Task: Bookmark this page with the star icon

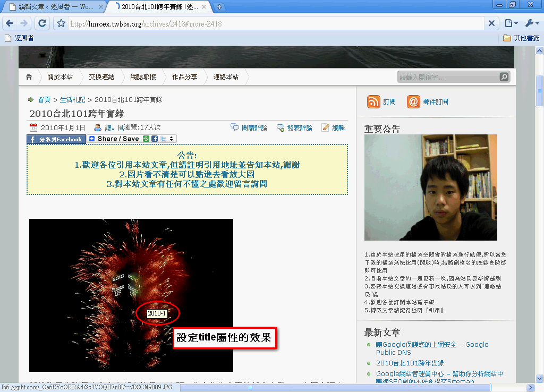Action: click(61, 23)
